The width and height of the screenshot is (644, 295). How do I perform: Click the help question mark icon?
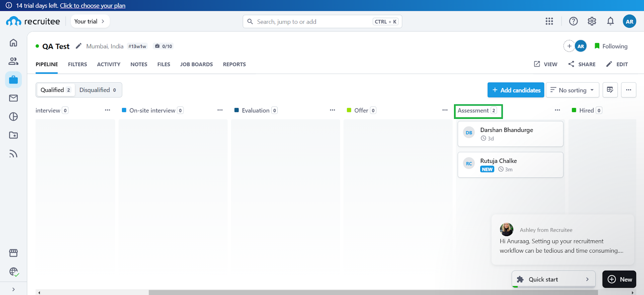573,21
